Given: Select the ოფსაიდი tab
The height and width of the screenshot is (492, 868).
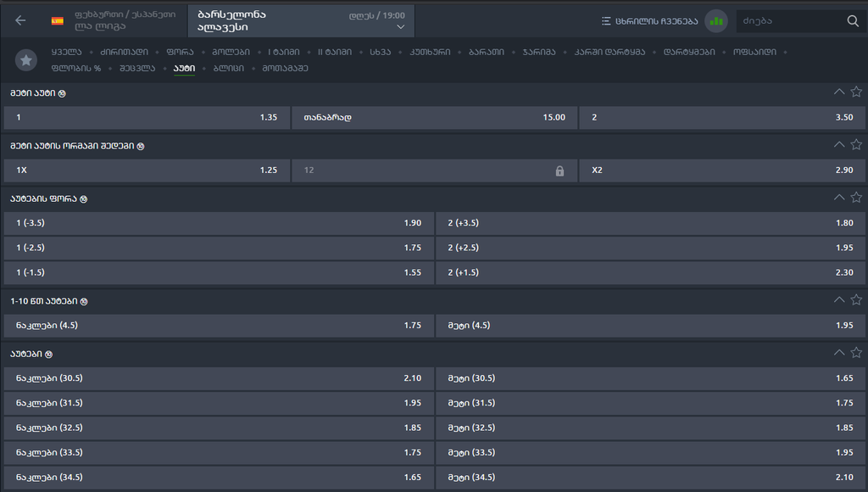Looking at the screenshot, I should [754, 52].
